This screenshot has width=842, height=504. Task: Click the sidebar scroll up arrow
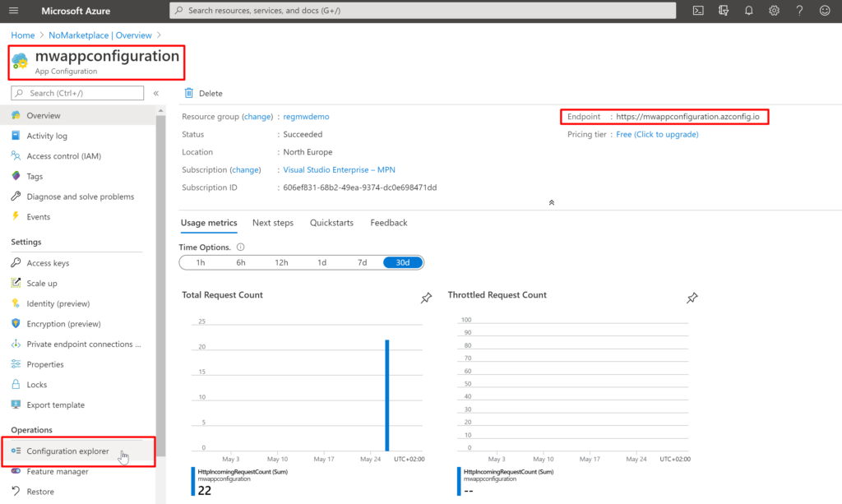click(x=160, y=110)
